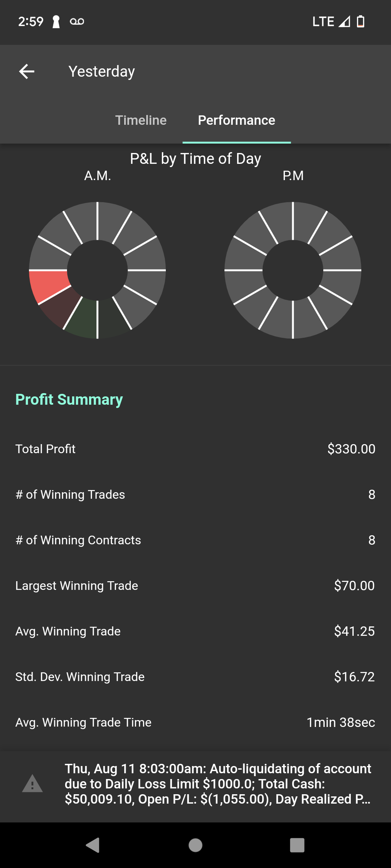Switch to the Timeline tab

[x=141, y=120]
